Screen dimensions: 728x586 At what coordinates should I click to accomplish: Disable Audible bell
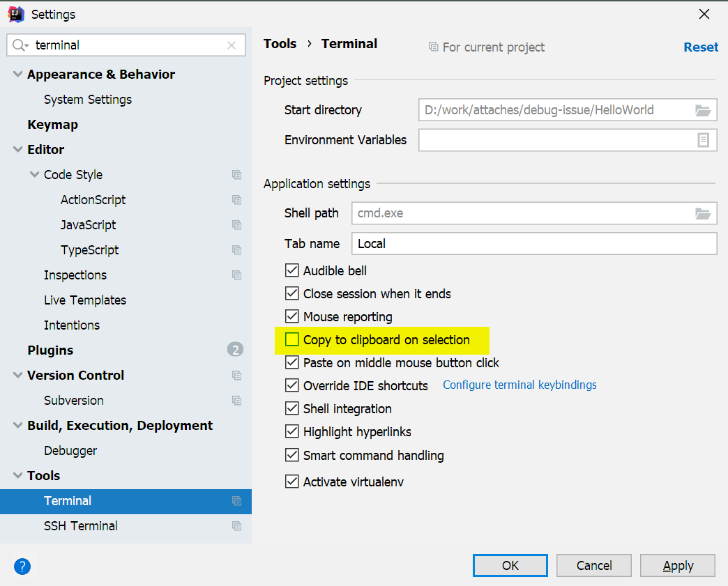pyautogui.click(x=291, y=270)
